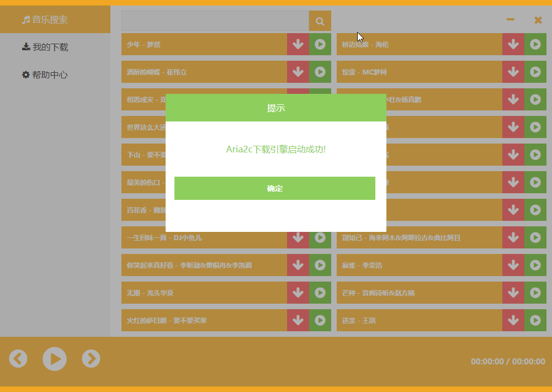The image size is (552, 392).
Task: Download 惊雷 - MC梦柯
Action: tap(513, 72)
